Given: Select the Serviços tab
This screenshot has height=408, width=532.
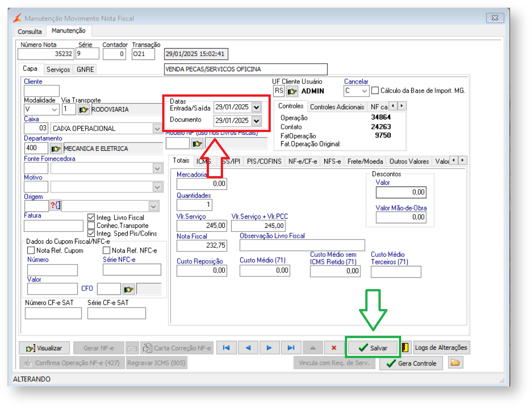Looking at the screenshot, I should click(x=58, y=69).
